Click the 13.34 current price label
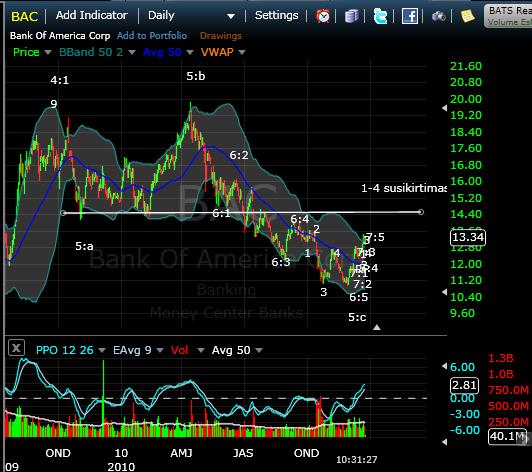Viewport: 532px width, 472px height. (468, 237)
